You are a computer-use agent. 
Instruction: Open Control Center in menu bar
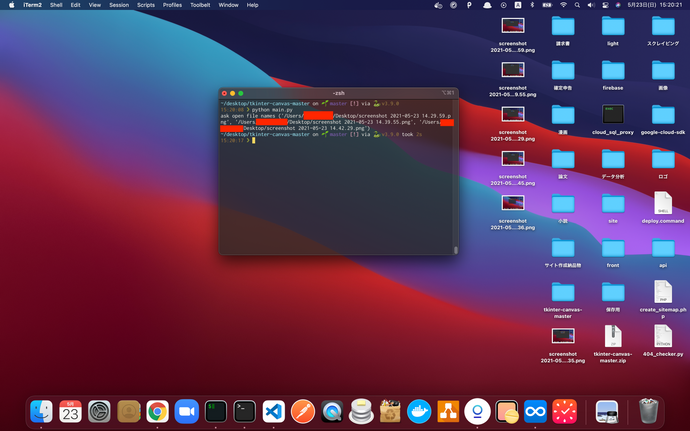point(605,5)
